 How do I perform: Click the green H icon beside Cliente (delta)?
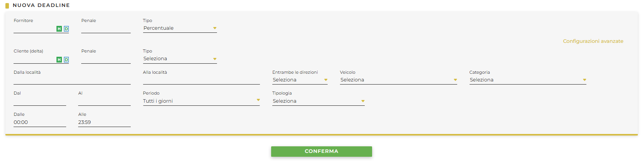point(59,59)
